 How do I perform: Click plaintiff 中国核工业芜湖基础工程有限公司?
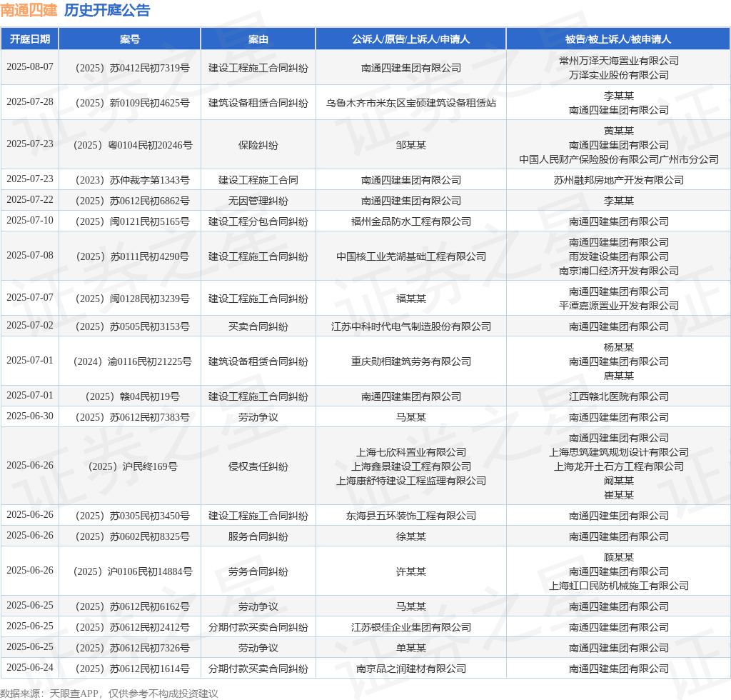pyautogui.click(x=410, y=256)
